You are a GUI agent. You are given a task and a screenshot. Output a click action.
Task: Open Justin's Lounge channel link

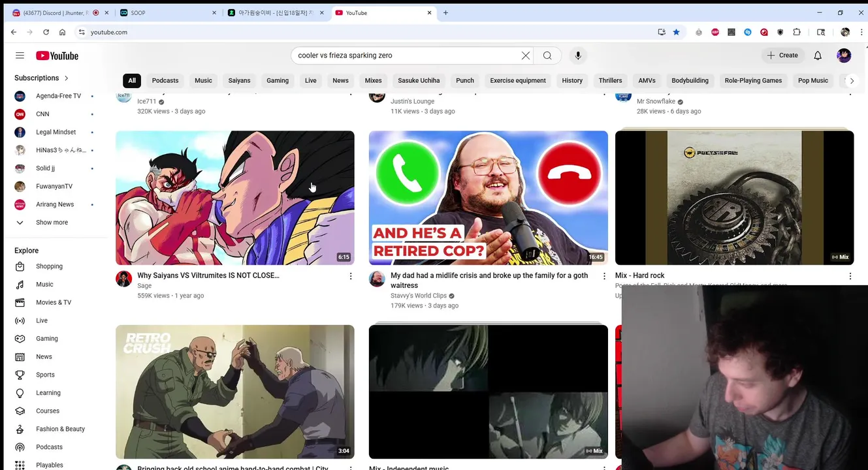412,101
